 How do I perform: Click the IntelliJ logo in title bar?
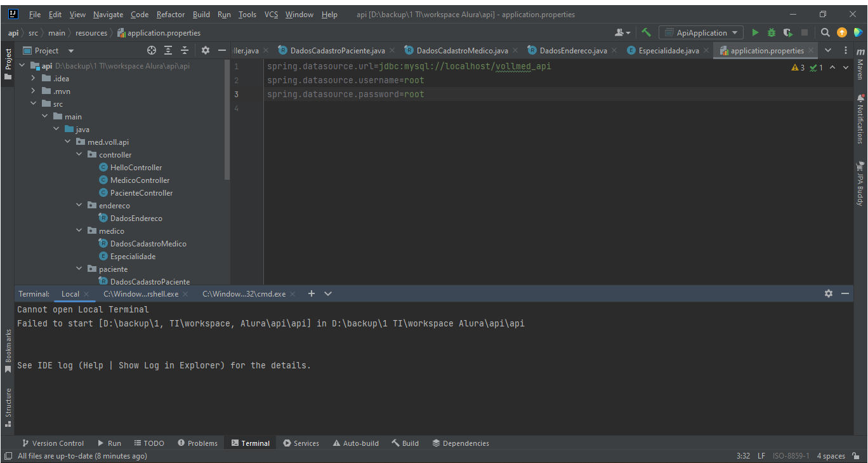(x=13, y=14)
